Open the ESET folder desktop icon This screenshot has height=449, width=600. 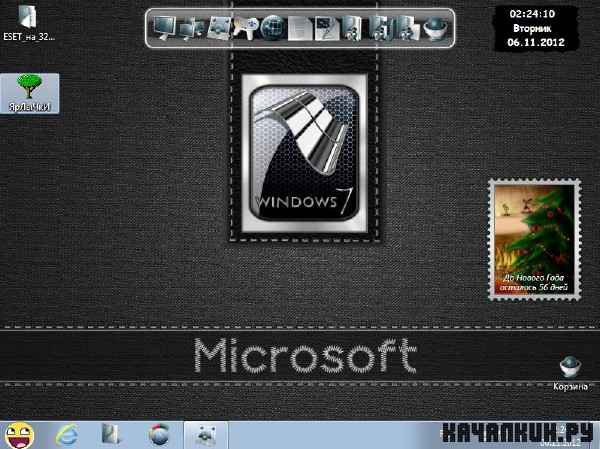coord(28,22)
